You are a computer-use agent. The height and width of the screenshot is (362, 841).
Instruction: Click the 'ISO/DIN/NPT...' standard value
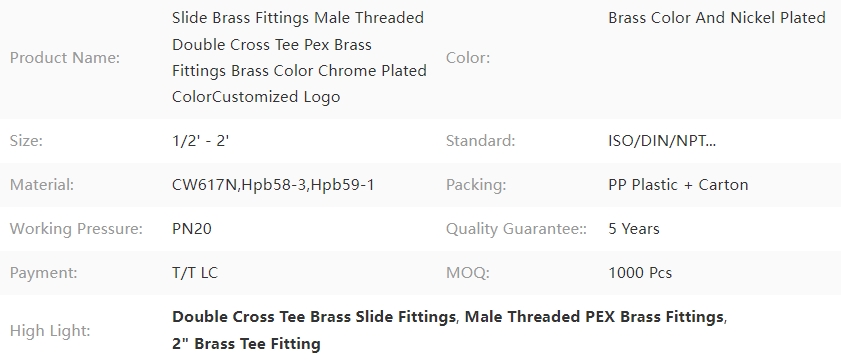tap(662, 141)
